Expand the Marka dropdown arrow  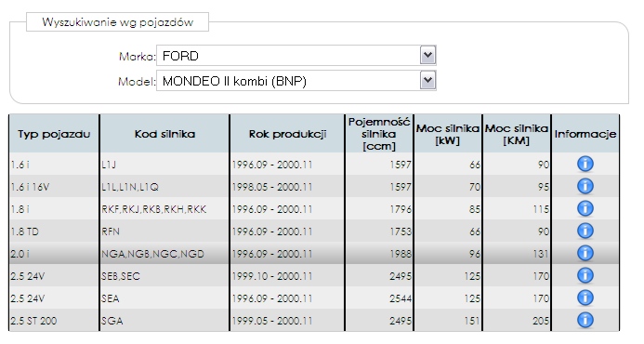click(427, 55)
